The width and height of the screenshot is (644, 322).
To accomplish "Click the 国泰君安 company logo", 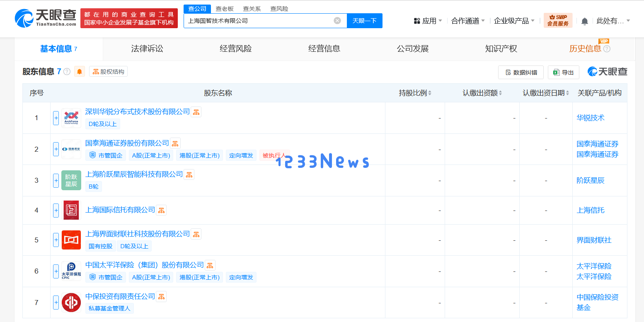I will pos(71,149).
